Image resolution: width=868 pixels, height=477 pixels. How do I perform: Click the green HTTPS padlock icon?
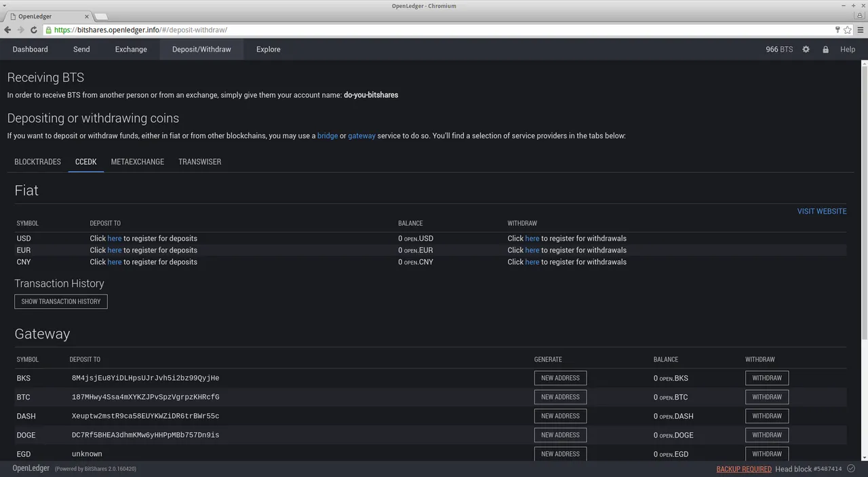[x=49, y=30]
